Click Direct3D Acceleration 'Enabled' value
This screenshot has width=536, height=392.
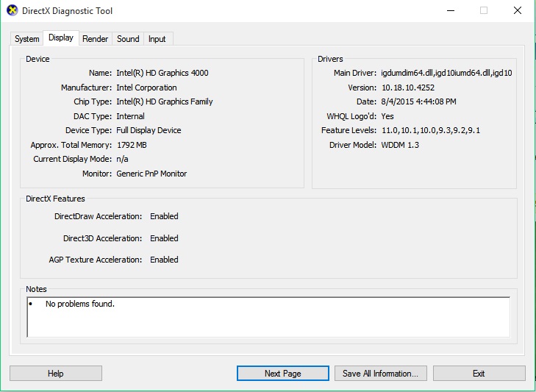point(164,238)
